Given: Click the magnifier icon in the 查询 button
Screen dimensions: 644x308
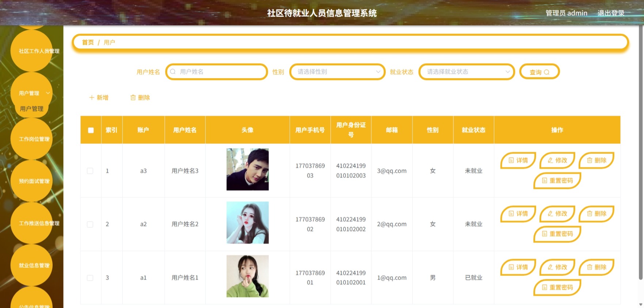Looking at the screenshot, I should click(x=546, y=72).
